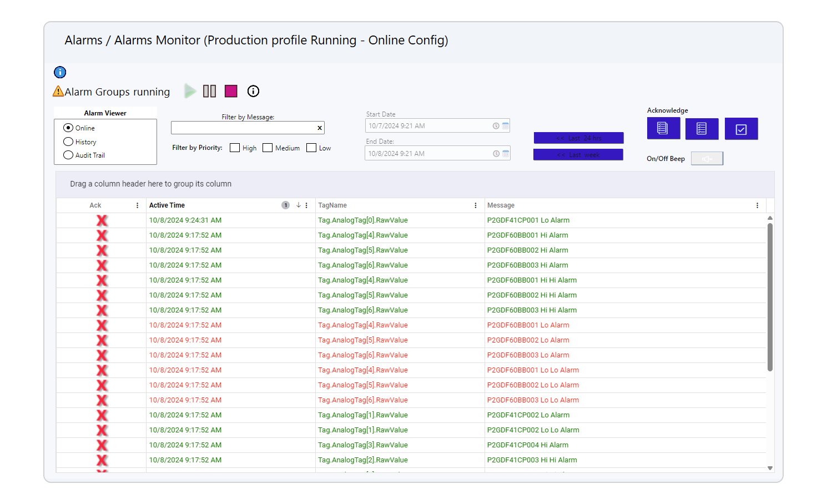Stop alarm groups with the magenta square
The image size is (827, 504).
(x=231, y=91)
